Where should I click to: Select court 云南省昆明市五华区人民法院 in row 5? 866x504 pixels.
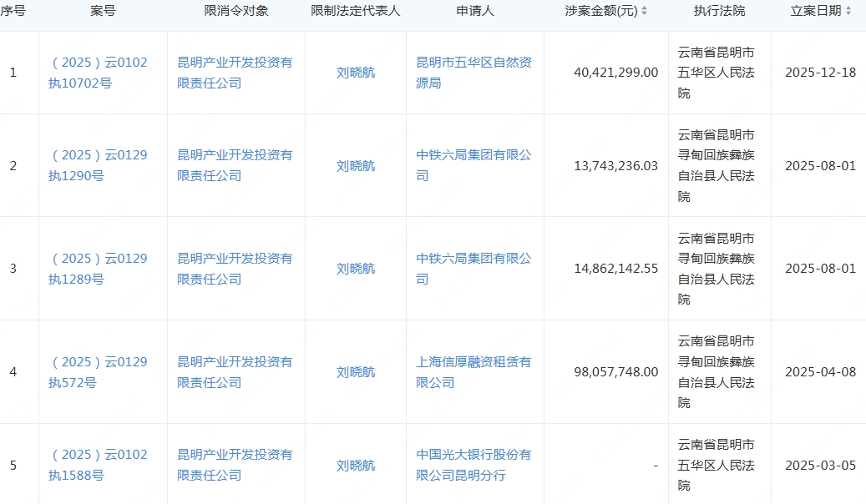point(717,465)
